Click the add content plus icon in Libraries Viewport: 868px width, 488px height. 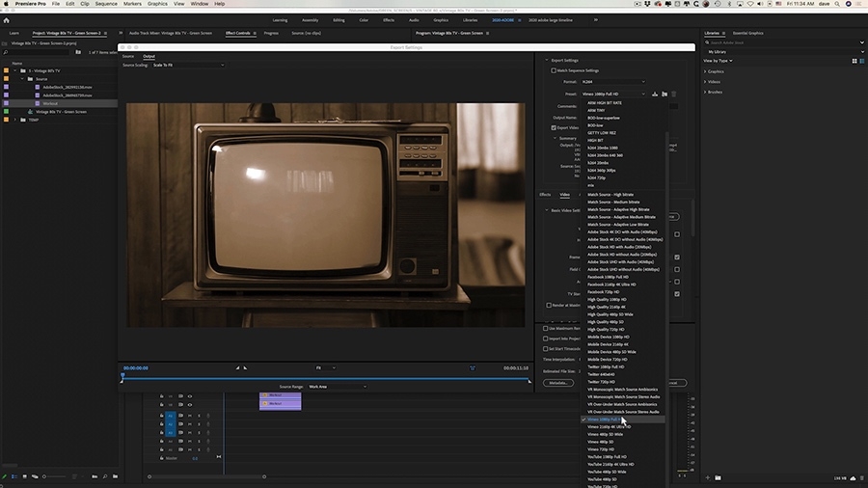coord(708,477)
